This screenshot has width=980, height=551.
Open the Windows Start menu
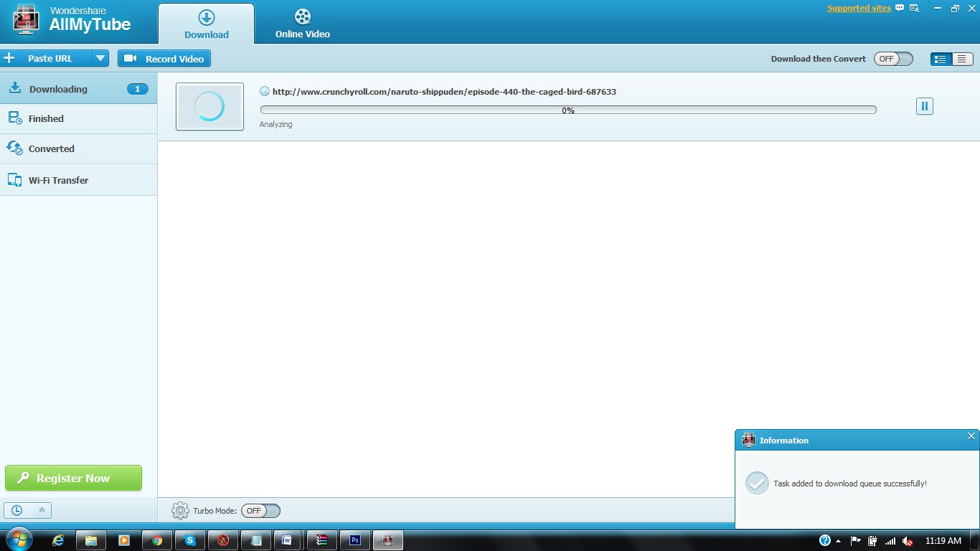click(x=19, y=540)
